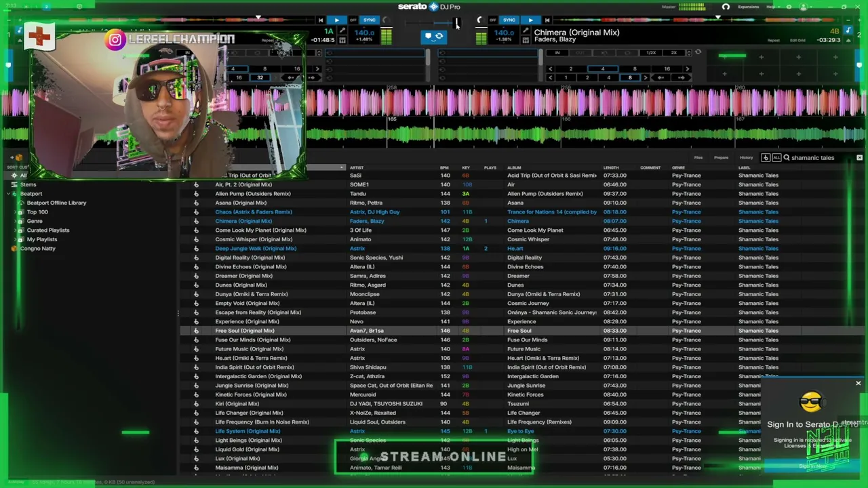Shift right deck loop sizes left arrow
Image resolution: width=868 pixels, height=488 pixels.
tap(550, 68)
